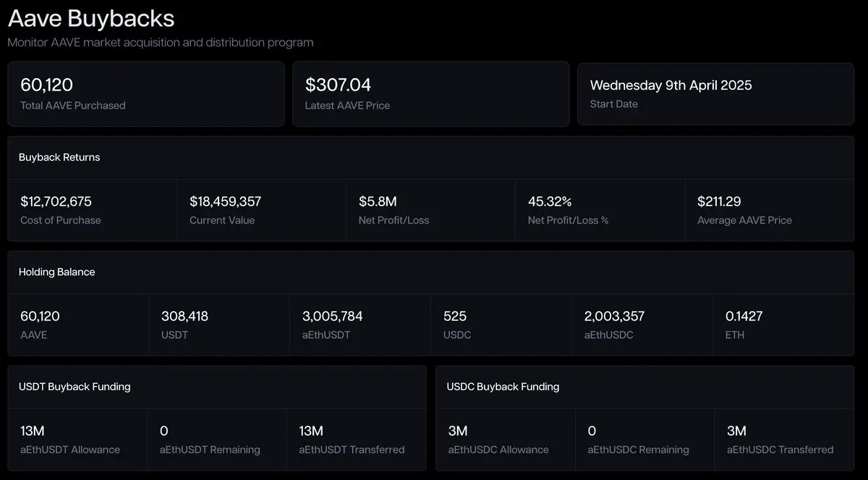Click the Cost of Purchase label

[x=61, y=220]
